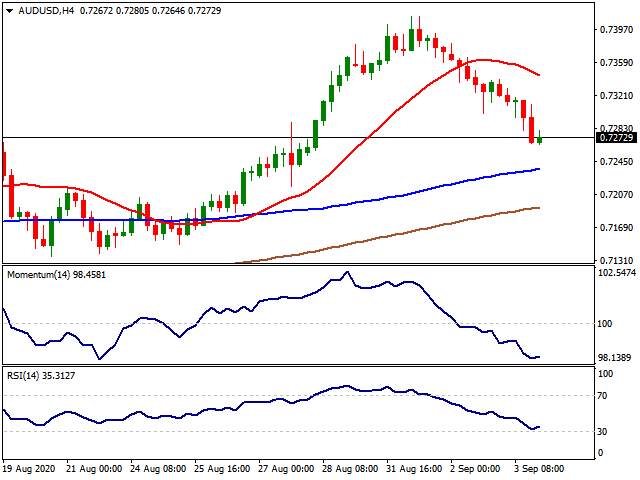Click the 25 Aug 16:00 time label
The width and height of the screenshot is (640, 480).
coord(222,469)
